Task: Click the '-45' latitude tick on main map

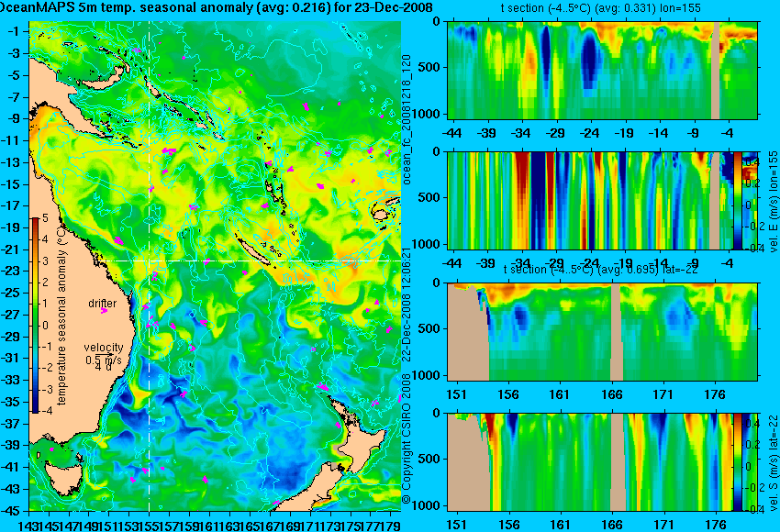Action: [10, 511]
